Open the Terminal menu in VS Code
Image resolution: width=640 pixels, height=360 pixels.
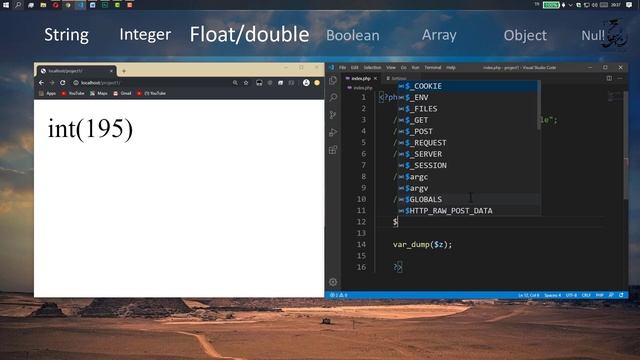(433, 68)
